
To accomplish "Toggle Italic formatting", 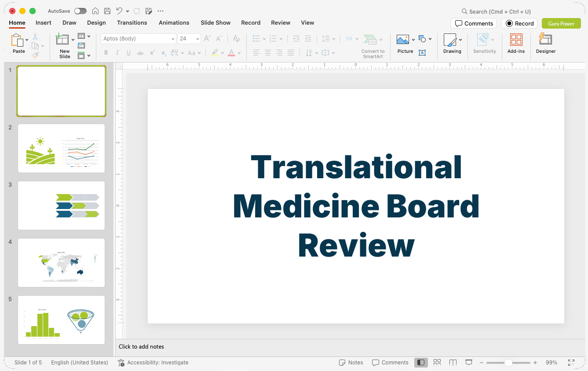I will click(117, 53).
